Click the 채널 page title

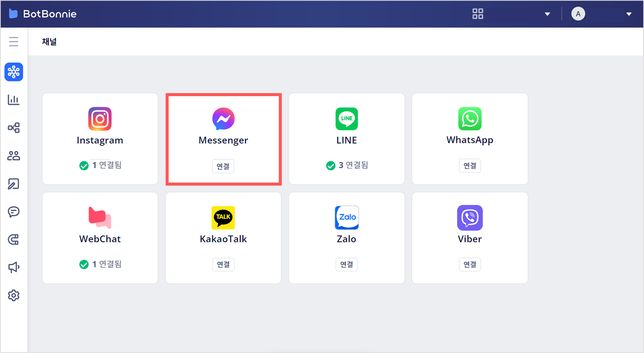[49, 41]
